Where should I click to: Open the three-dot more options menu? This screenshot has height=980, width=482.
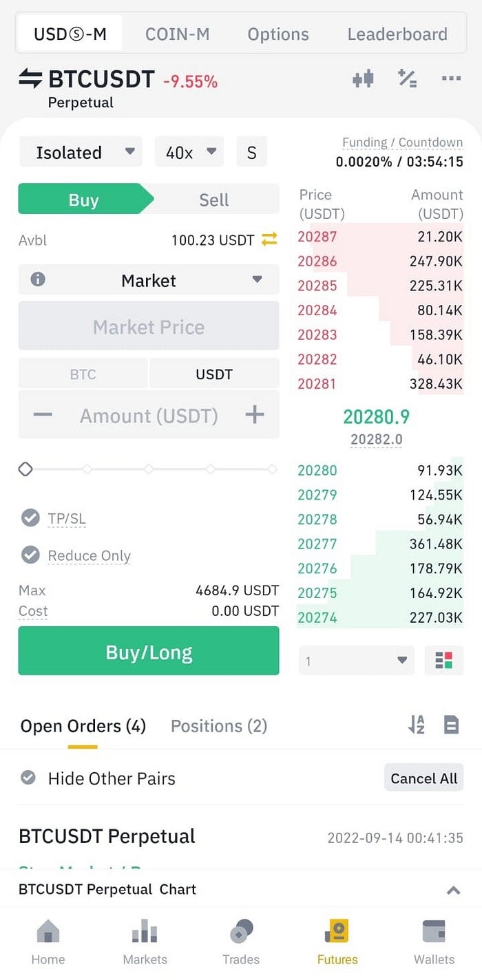451,78
